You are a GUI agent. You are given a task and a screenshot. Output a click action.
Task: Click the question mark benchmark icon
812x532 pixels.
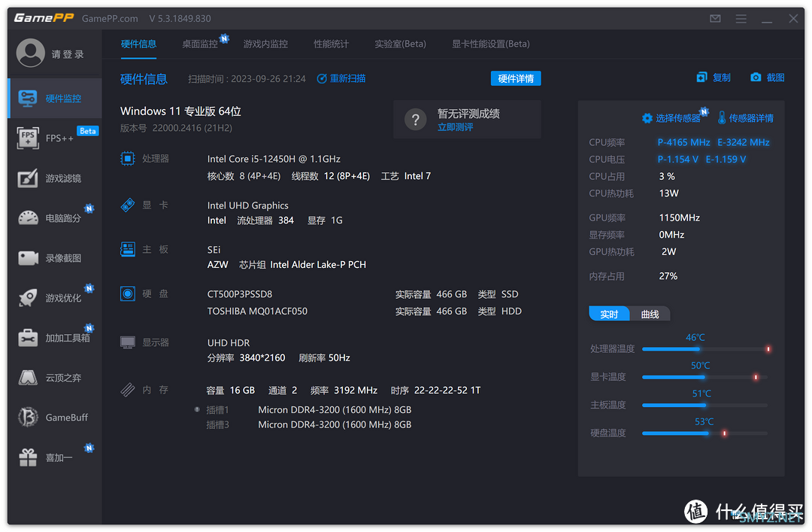coord(415,120)
